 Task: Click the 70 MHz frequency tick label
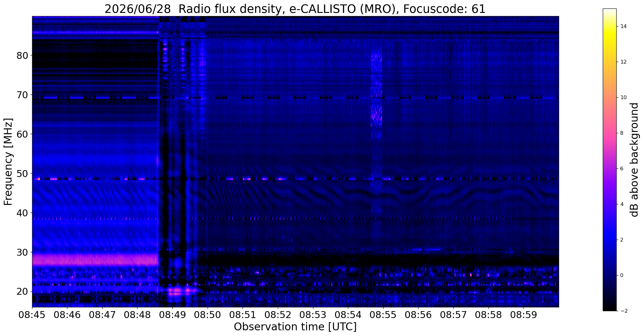point(22,95)
